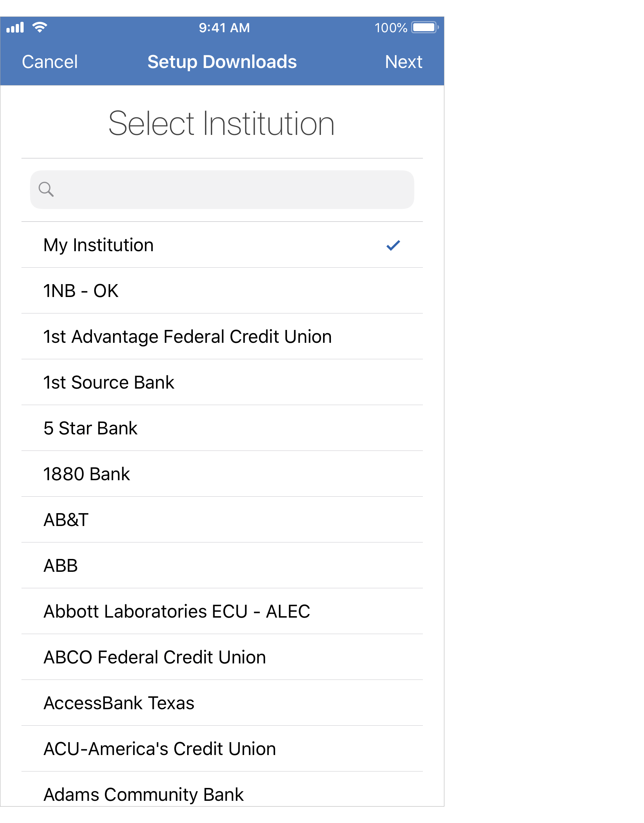Choose AB&T from the list
Viewport: 644px width, 823px height.
coord(151,520)
